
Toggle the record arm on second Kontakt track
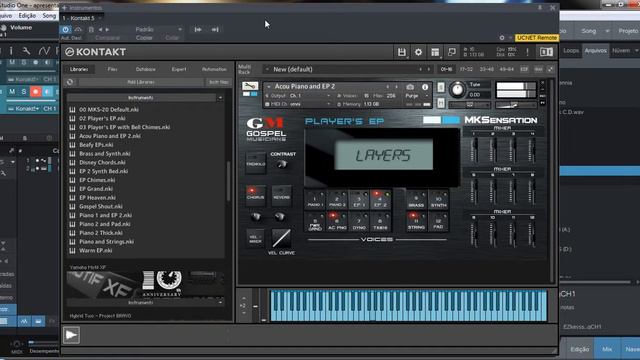coord(36,91)
